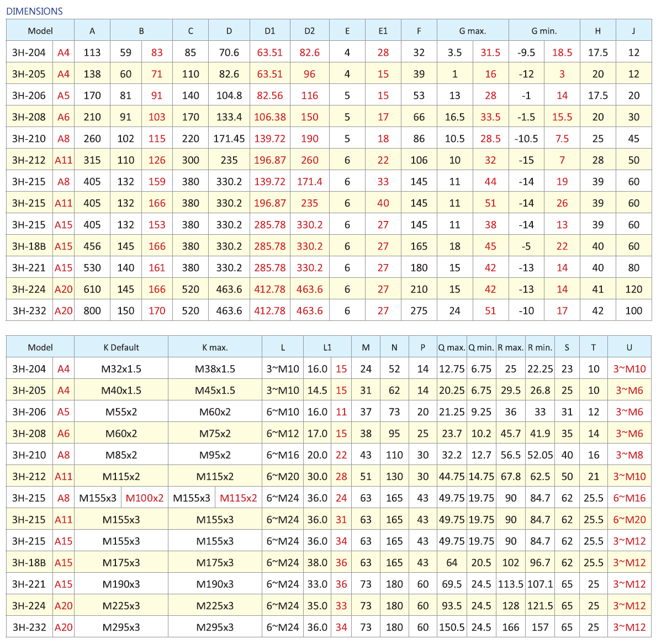Click the 70.6 value in column D
Screen dimensions: 656x644
(229, 52)
